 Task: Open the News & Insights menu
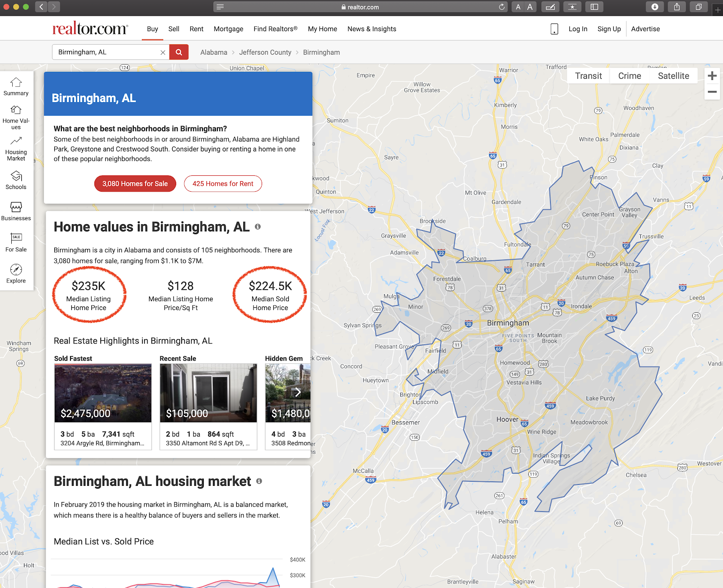click(x=372, y=29)
